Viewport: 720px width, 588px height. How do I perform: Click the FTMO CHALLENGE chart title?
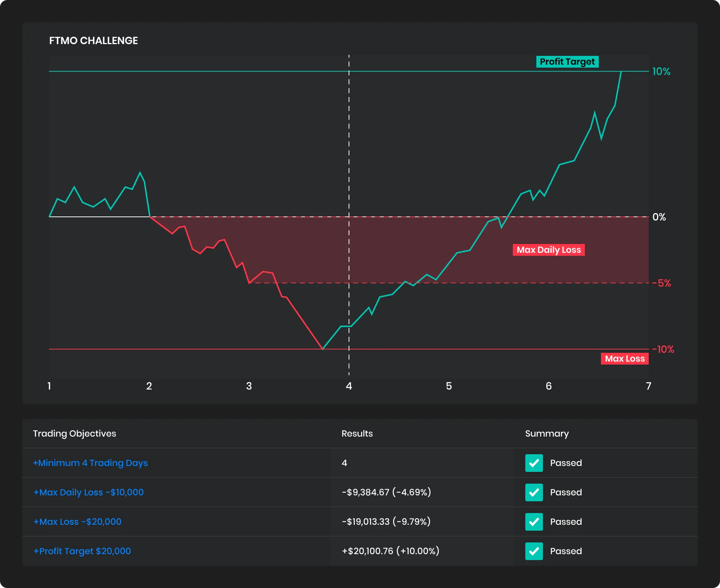click(x=94, y=41)
